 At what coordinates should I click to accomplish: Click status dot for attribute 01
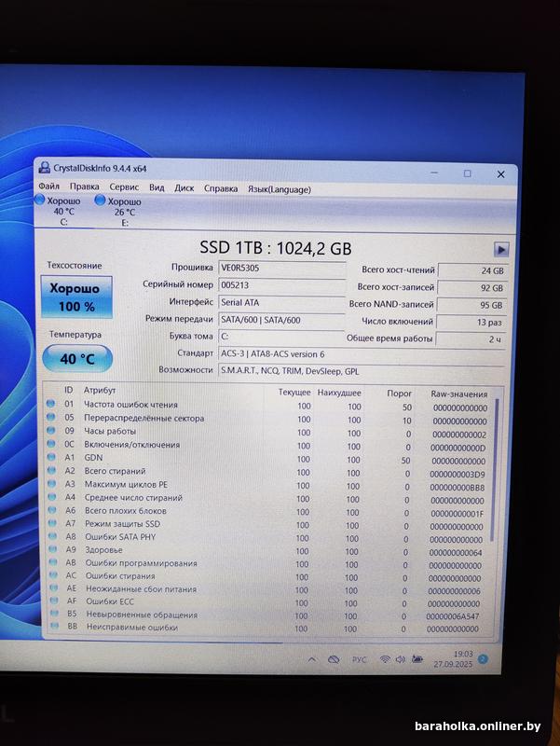(50, 404)
